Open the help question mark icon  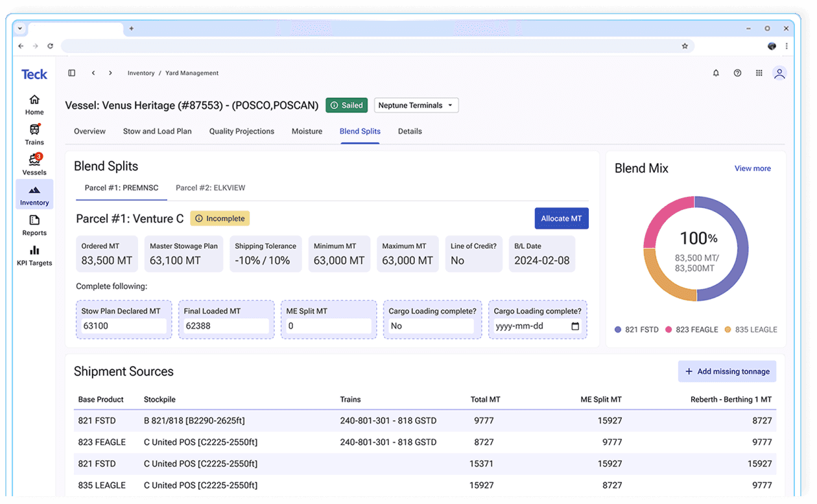pyautogui.click(x=737, y=73)
